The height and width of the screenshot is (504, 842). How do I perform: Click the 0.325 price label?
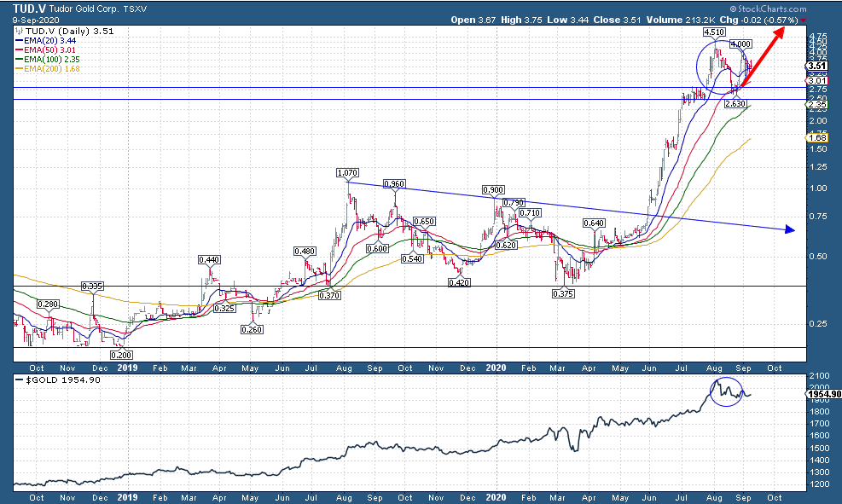coord(224,309)
